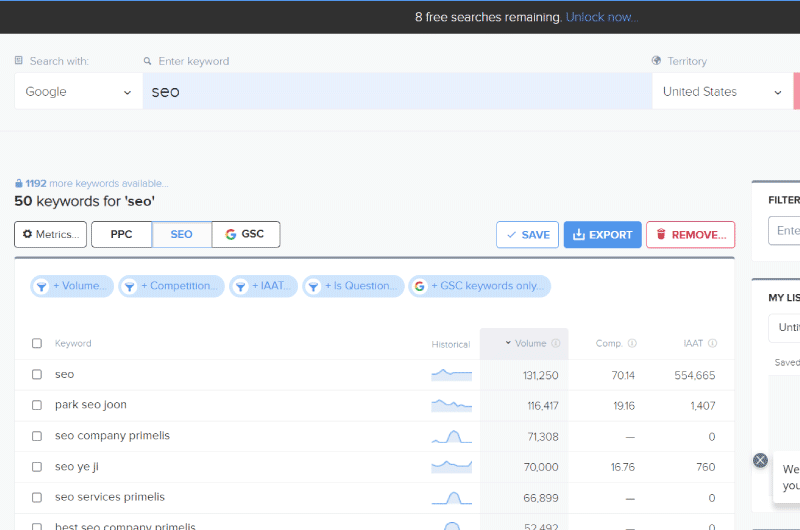Add an IAAT filter
800x530 pixels.
[263, 286]
